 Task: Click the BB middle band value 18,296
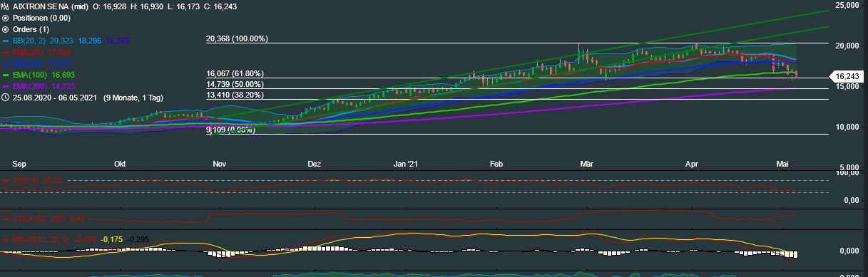point(89,41)
